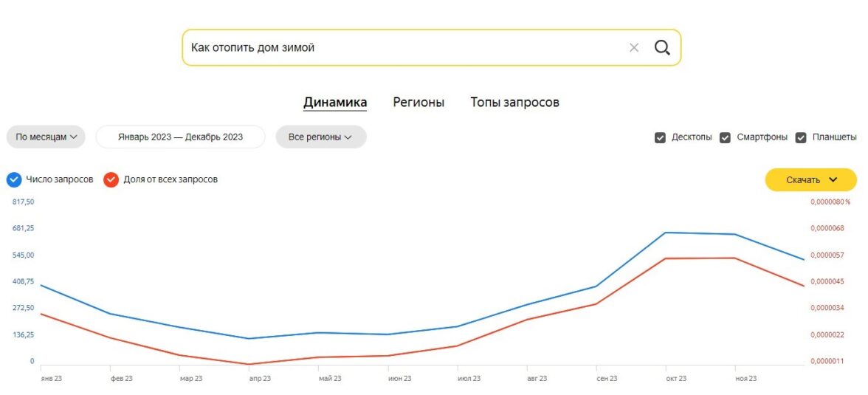Uncheck the Планшеты checkbox
This screenshot has width=868, height=395.
pyautogui.click(x=801, y=137)
